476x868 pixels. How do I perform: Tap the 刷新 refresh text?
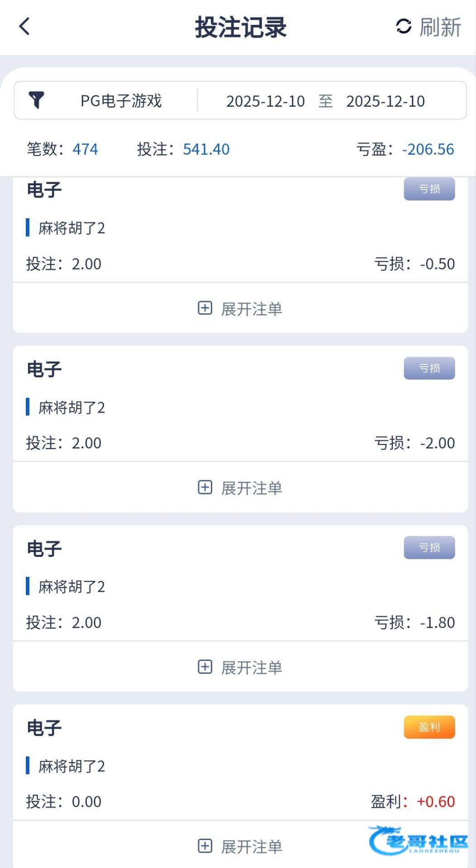(x=440, y=27)
